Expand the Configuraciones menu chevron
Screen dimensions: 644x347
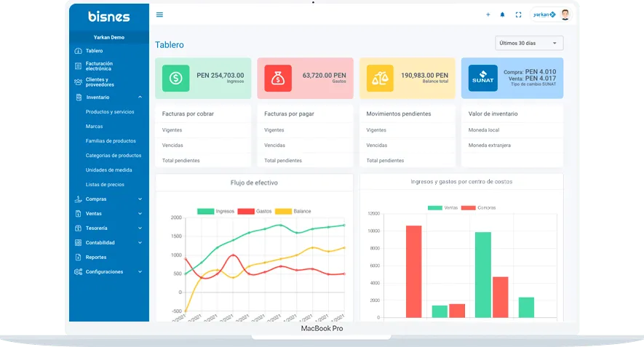click(x=140, y=272)
